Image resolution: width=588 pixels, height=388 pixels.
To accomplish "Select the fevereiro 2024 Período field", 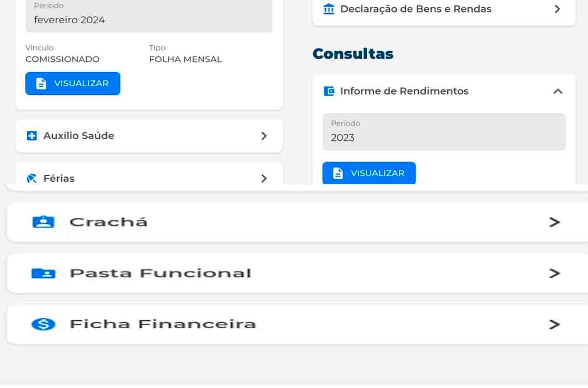I will click(x=149, y=15).
